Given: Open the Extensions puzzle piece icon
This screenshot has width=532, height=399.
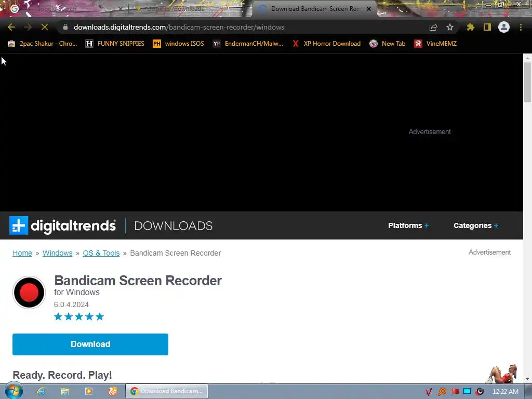Looking at the screenshot, I should coord(471,27).
